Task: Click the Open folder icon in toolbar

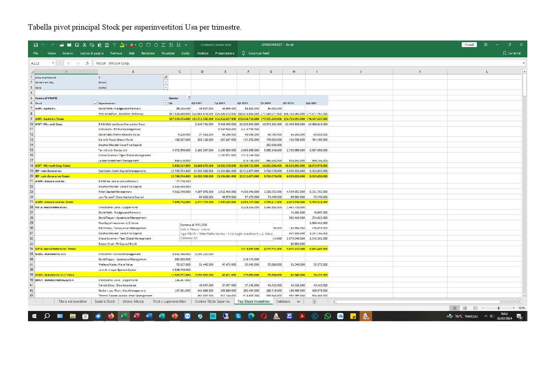Action: point(61,45)
